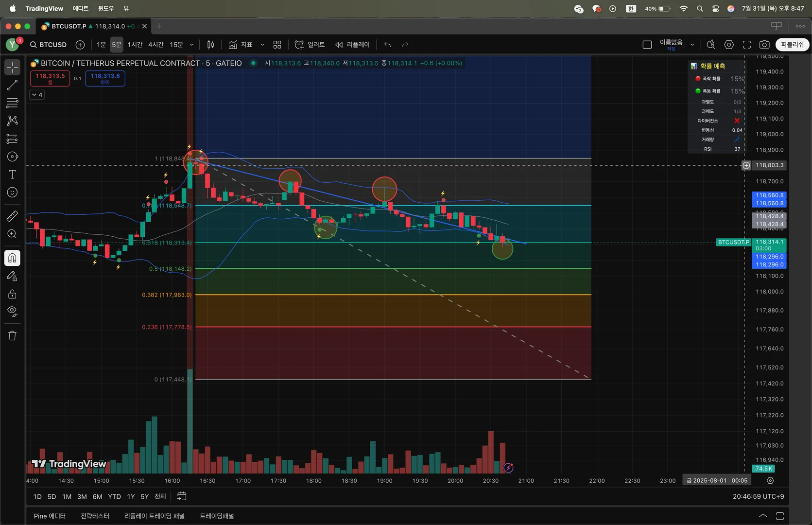The image size is (812, 525).
Task: Open the Pine 에디터 tab
Action: tap(50, 516)
